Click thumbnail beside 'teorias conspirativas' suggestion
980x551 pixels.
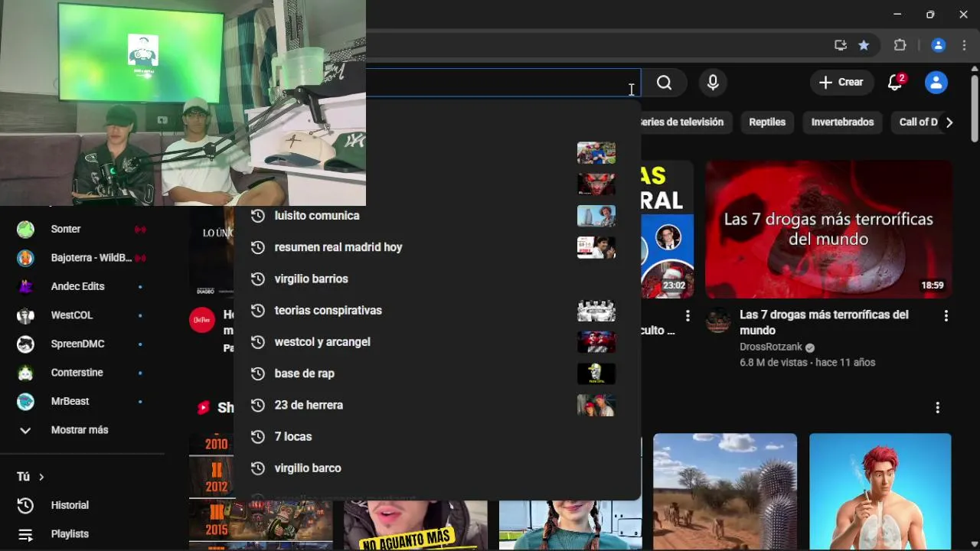point(596,310)
